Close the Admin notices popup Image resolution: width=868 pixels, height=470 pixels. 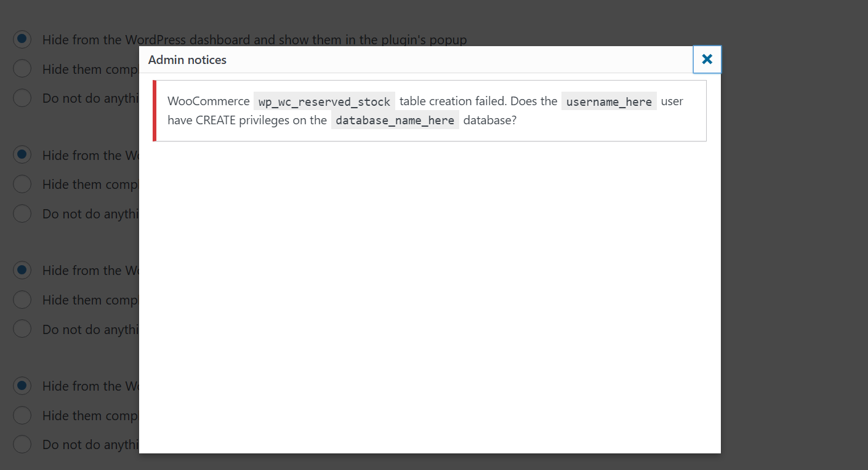(x=707, y=60)
